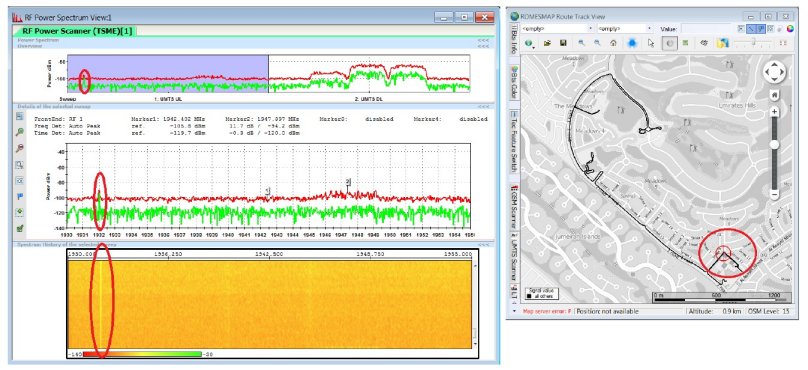Save map with the floppy disk icon
The width and height of the screenshot is (808, 370).
pos(563,43)
